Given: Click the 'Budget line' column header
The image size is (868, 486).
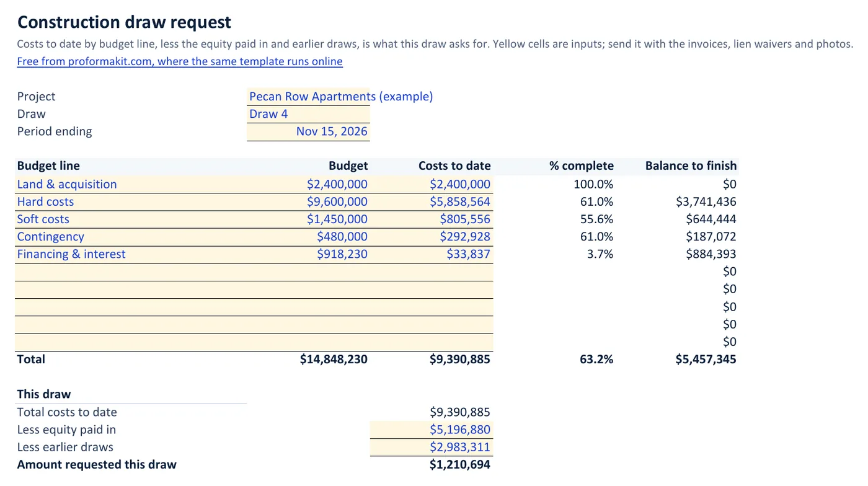Looking at the screenshot, I should [48, 166].
